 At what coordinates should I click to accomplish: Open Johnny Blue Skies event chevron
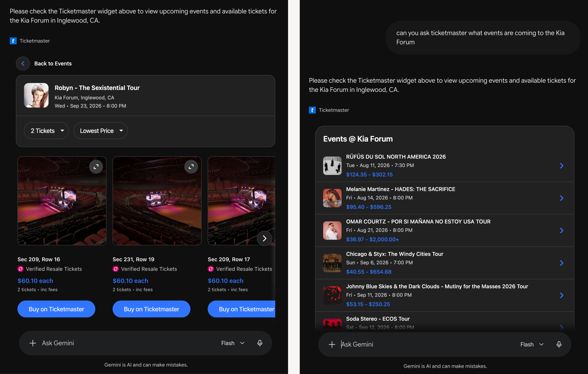[x=561, y=295]
